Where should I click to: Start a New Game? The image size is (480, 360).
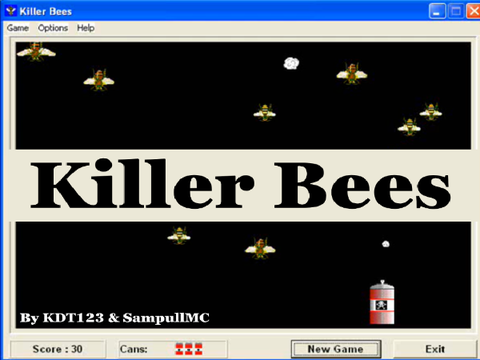tap(336, 349)
